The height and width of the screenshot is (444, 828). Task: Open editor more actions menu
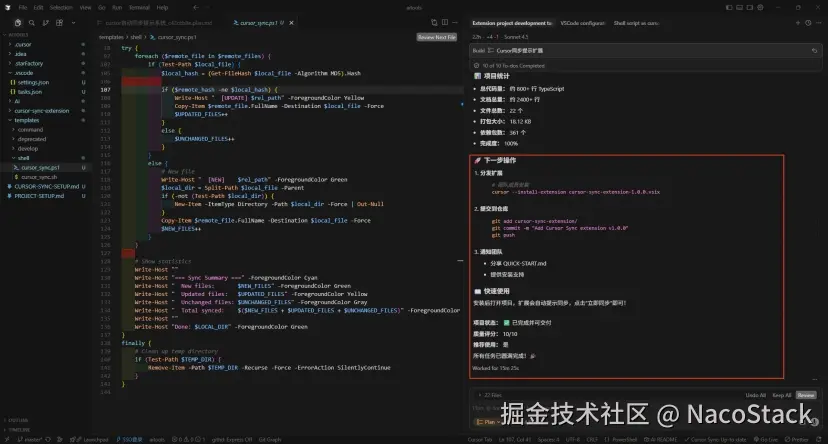tap(455, 23)
